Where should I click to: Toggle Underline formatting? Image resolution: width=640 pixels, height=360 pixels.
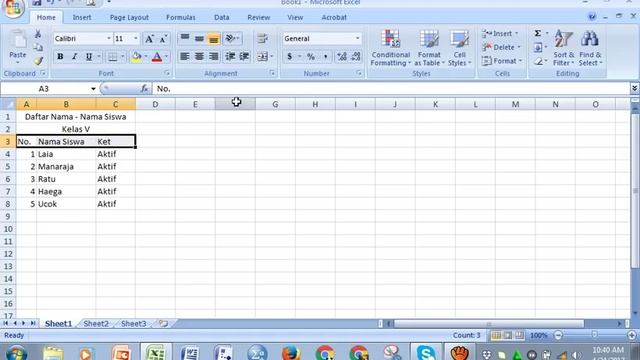coord(89,57)
